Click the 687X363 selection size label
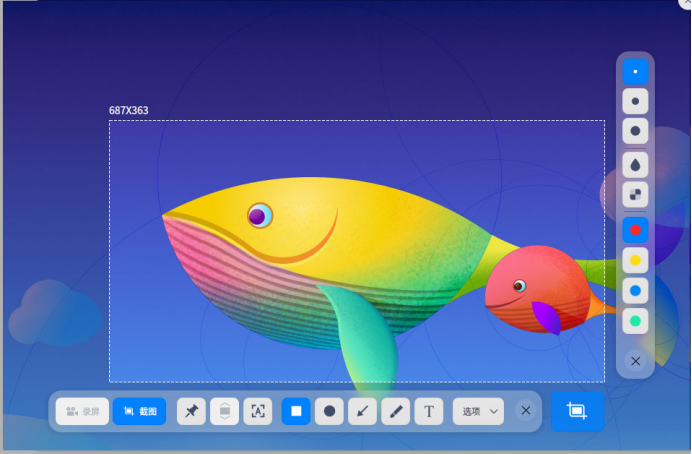Viewport: 692px width, 454px height. (128, 110)
